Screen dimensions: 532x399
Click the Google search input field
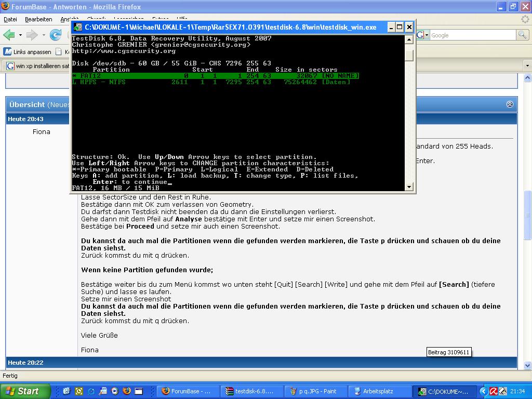tap(473, 35)
